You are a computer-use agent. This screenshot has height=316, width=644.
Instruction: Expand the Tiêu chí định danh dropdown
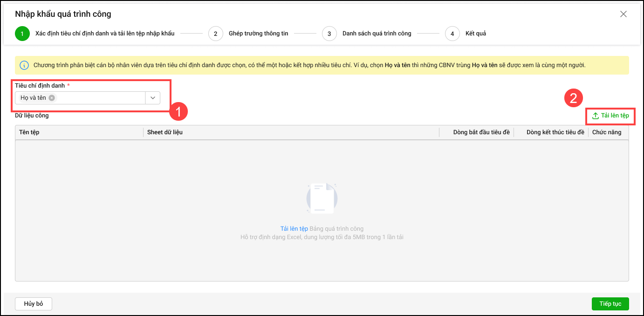pos(153,98)
